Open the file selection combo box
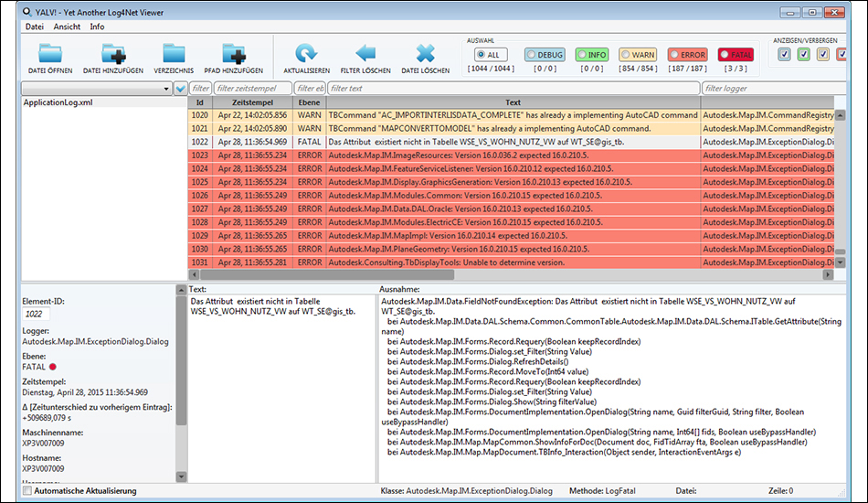The width and height of the screenshot is (868, 503). (96, 88)
